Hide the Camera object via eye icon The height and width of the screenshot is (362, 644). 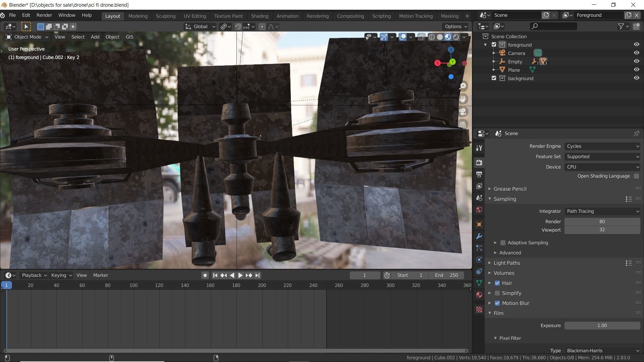point(636,53)
